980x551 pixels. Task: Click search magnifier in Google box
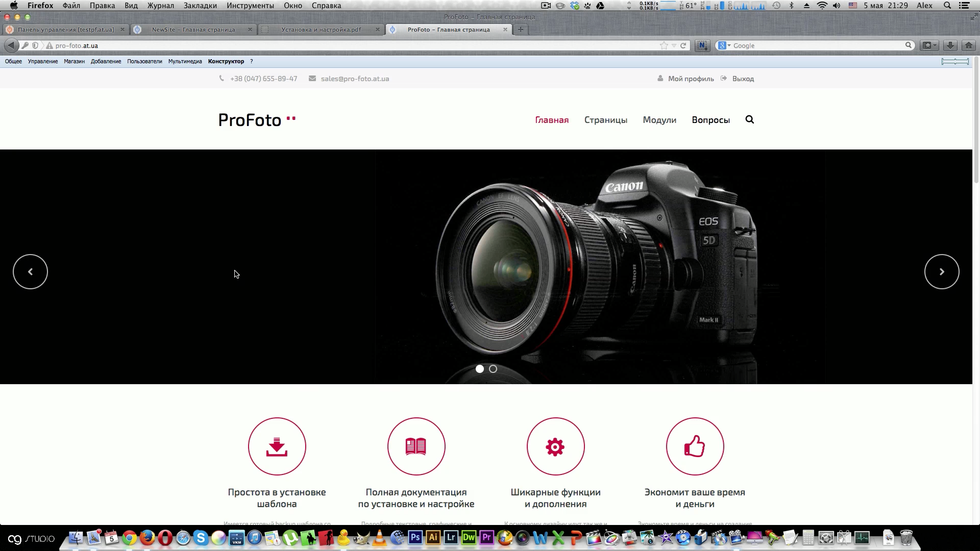coord(909,45)
